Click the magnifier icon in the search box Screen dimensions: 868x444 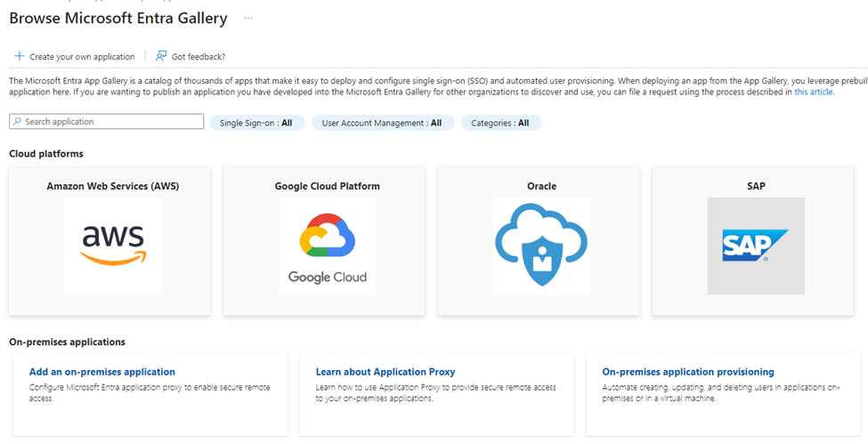18,121
